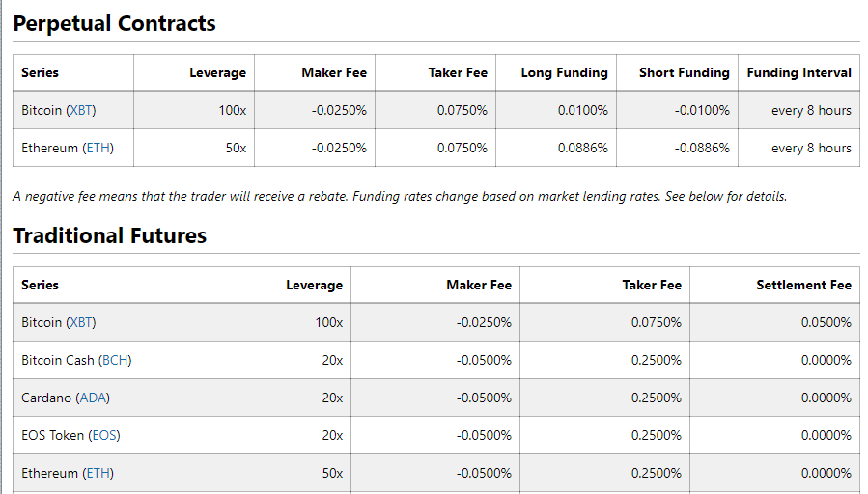This screenshot has width=868, height=494.
Task: Open the XBT link under Perpetual Contracts
Action: (x=81, y=111)
